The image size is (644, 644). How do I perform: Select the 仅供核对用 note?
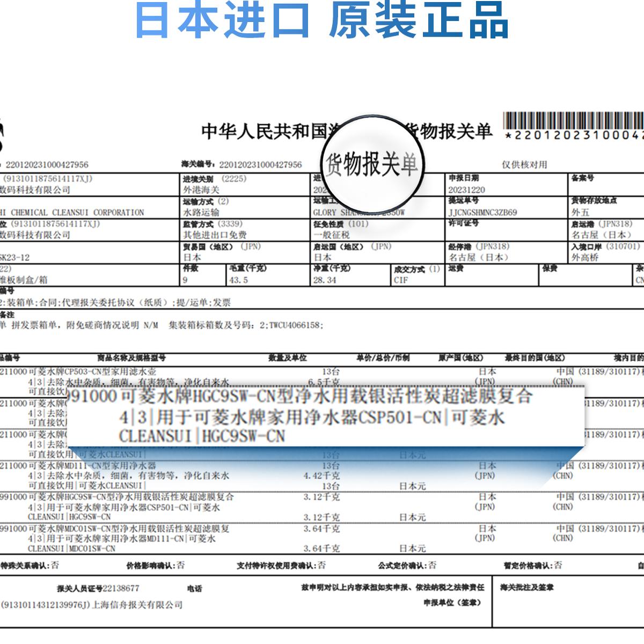(x=524, y=165)
